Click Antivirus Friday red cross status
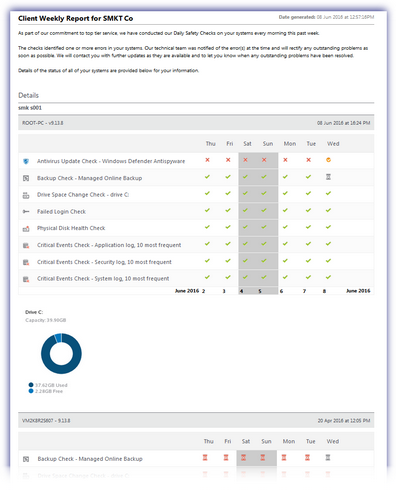Image resolution: width=396 pixels, height=490 pixels. (x=228, y=160)
